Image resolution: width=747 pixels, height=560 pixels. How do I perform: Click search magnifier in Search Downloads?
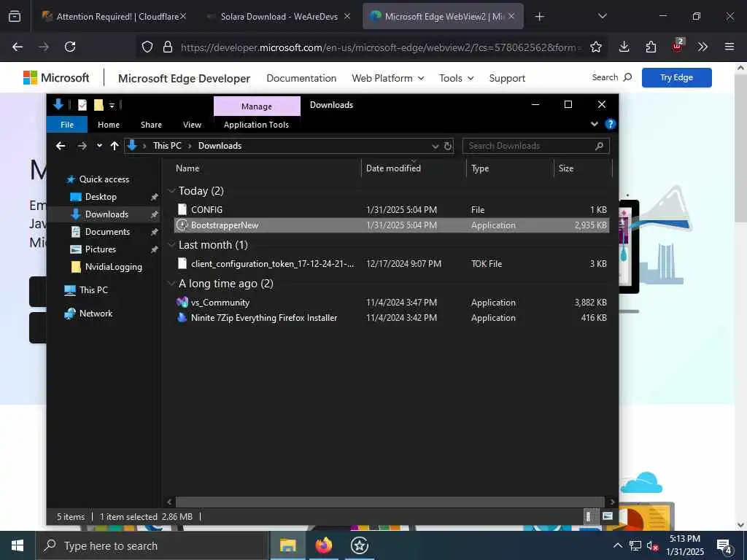pos(600,146)
